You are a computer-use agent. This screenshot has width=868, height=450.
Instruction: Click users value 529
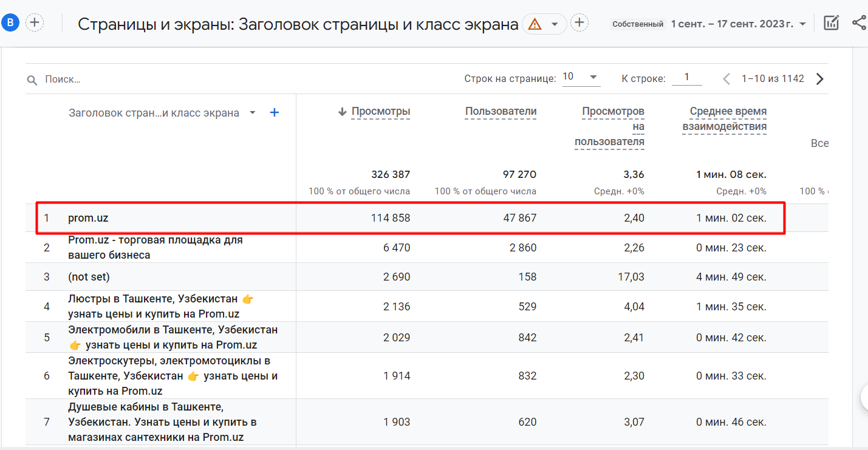pyautogui.click(x=527, y=307)
